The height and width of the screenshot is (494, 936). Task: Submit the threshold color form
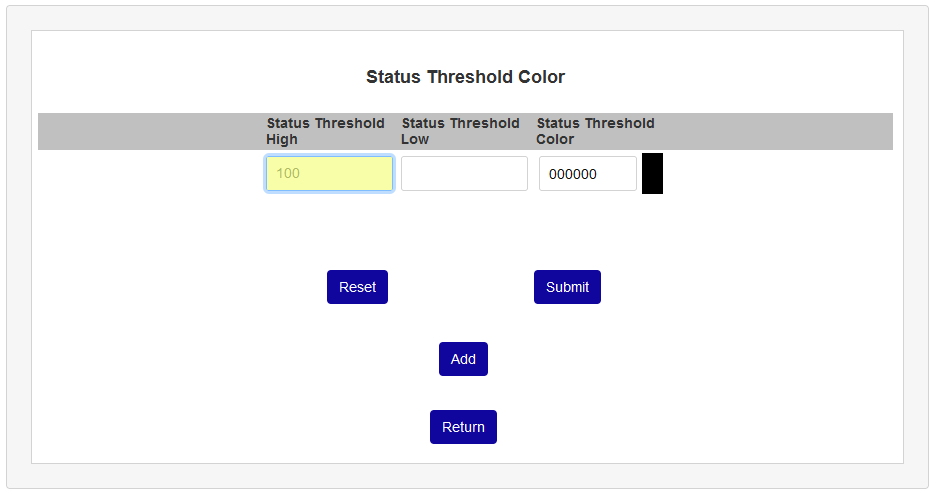[x=567, y=287]
